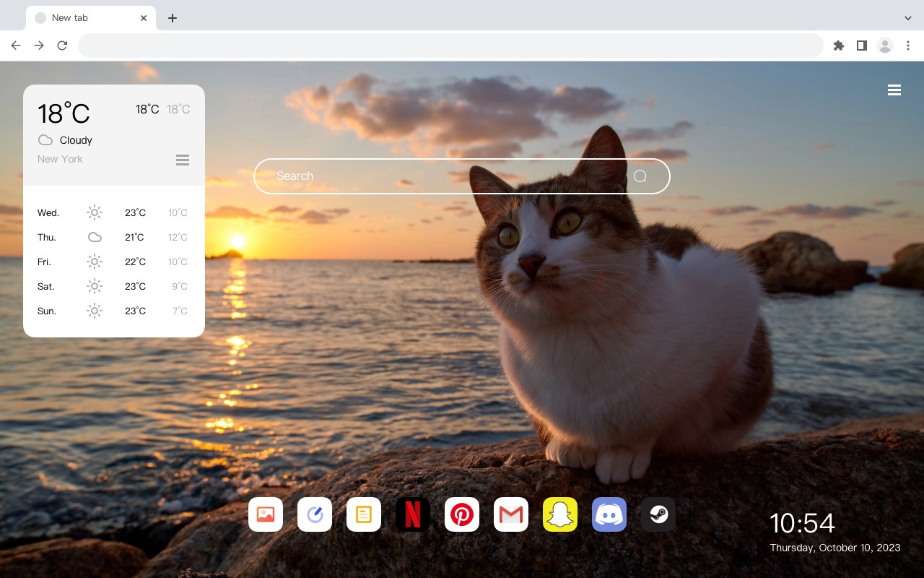Select the Sat. forecast day label
Screen dimensions: 924x578
pos(46,286)
